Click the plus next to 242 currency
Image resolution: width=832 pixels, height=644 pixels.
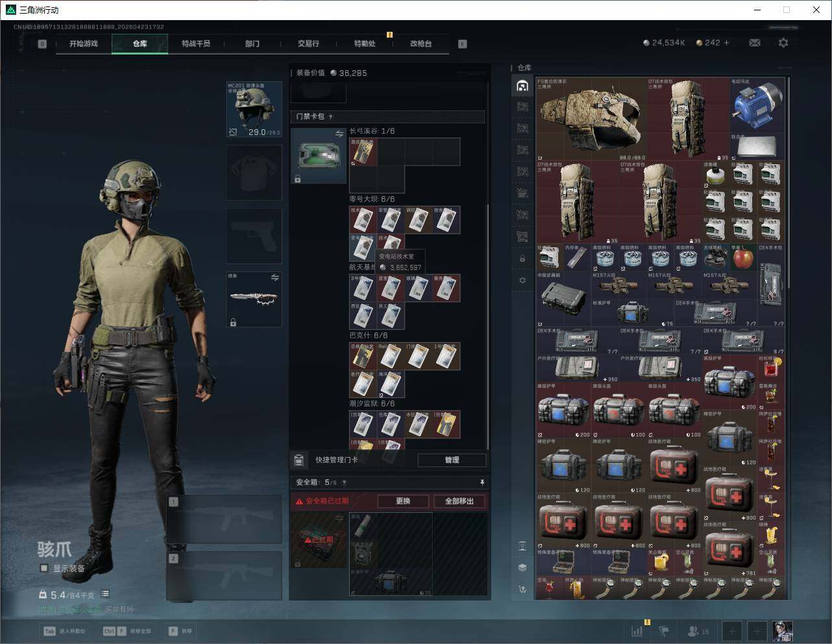(x=726, y=42)
